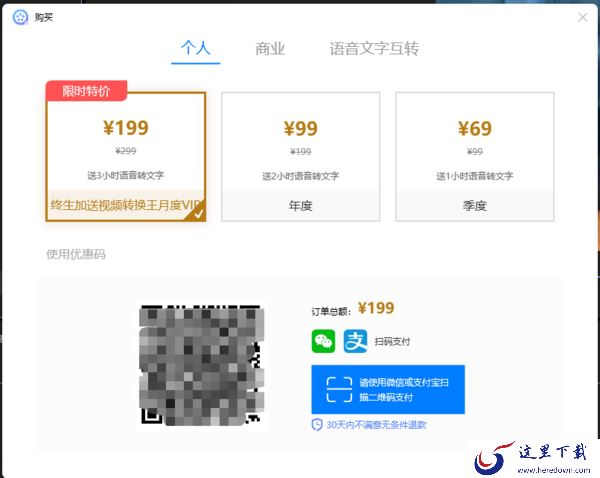The image size is (600, 478).
Task: Click the app logo icon beside 购买
Action: (x=20, y=17)
